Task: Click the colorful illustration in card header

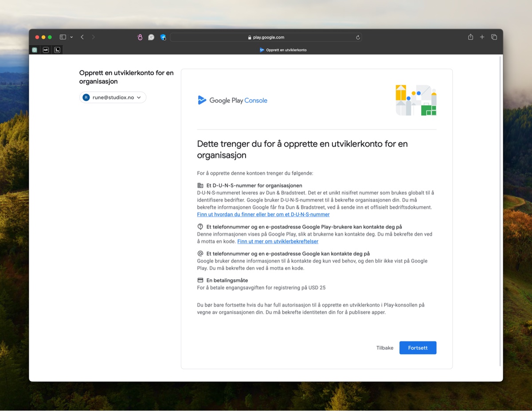Action: (416, 100)
